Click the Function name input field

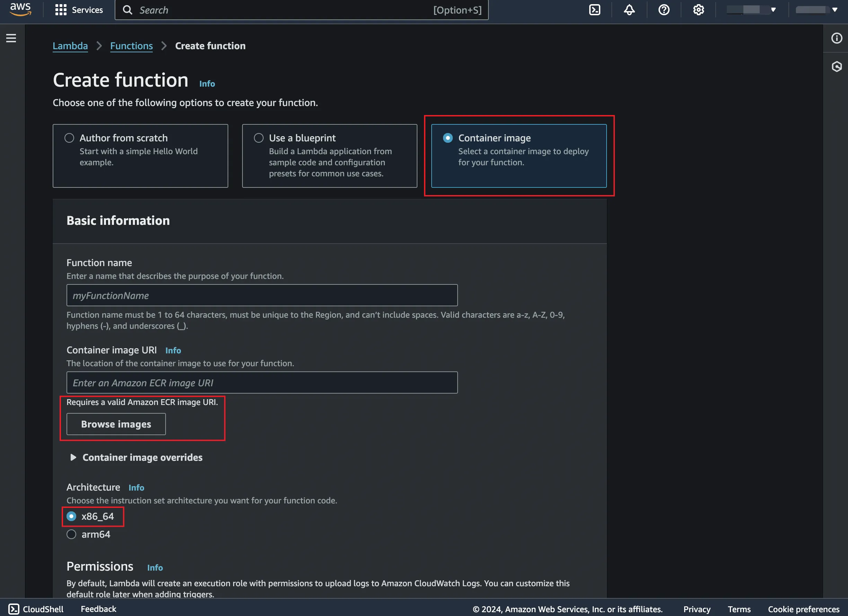[262, 296]
